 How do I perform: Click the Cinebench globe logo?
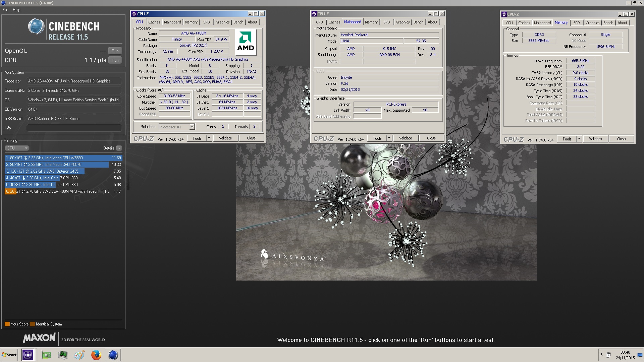coord(36,26)
